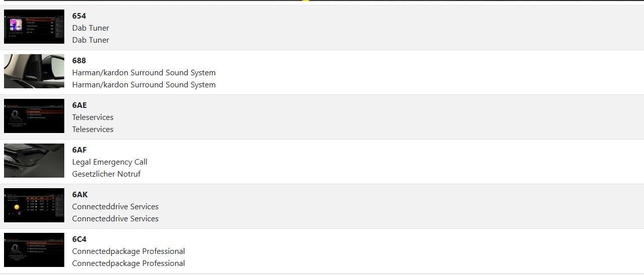Select the first Teleservices description line
644x275 pixels.
(92, 117)
